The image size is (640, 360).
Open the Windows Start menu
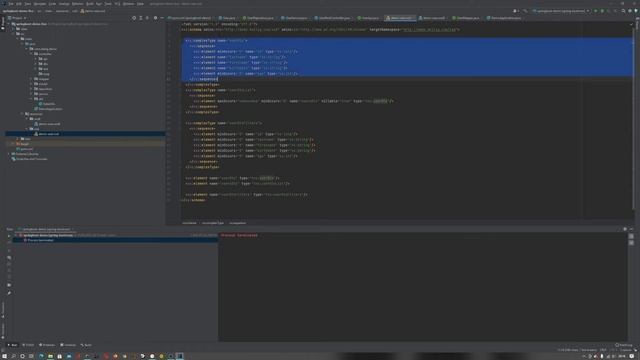pos(4,356)
